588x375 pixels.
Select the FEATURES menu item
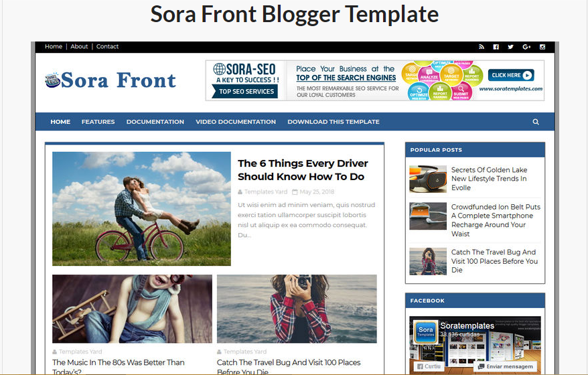[x=98, y=122]
